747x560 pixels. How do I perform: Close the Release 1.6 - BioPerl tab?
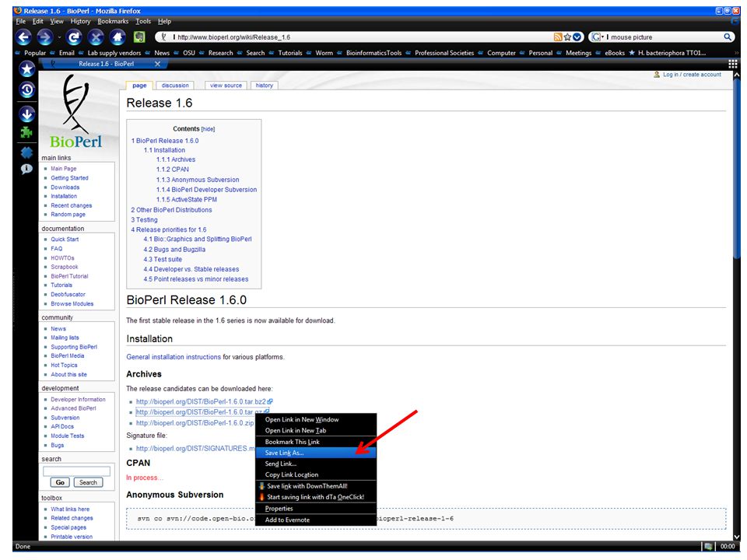[158, 64]
